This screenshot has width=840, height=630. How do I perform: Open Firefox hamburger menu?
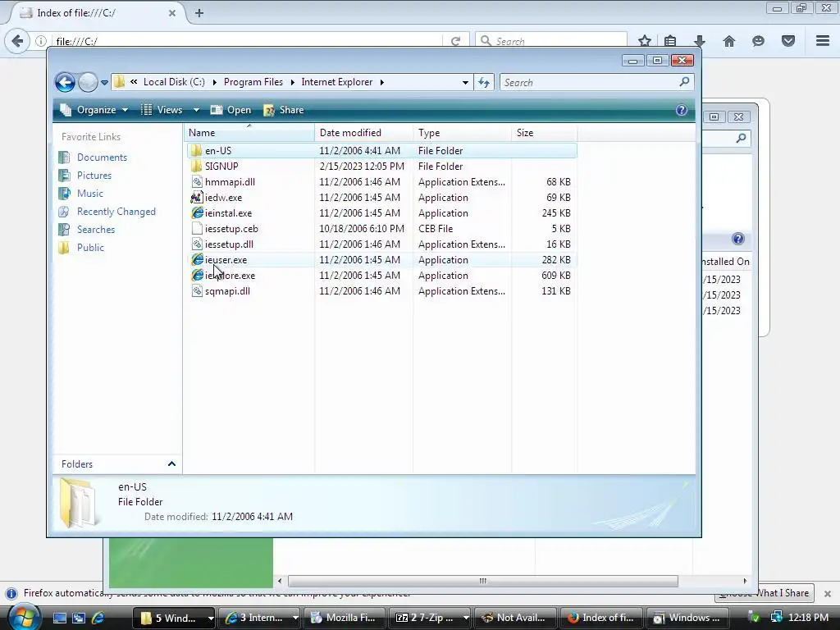823,41
